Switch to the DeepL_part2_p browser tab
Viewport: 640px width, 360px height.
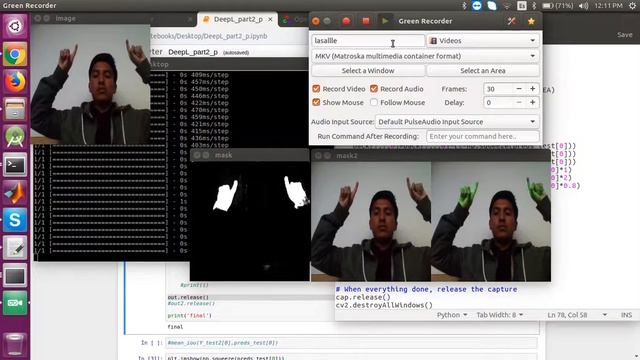click(x=238, y=19)
